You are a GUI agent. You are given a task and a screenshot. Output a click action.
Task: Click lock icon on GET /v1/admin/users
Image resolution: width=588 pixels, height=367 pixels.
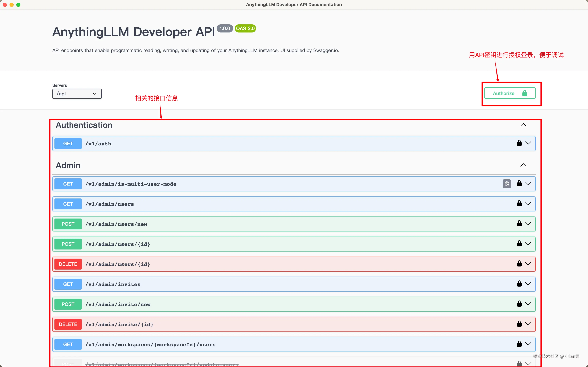click(519, 204)
